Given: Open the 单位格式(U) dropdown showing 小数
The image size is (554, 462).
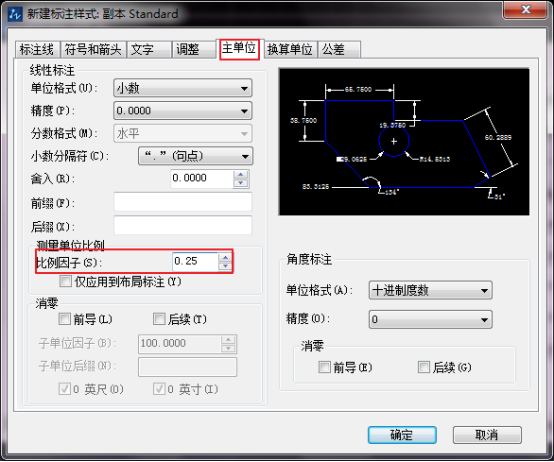Looking at the screenshot, I should 183,88.
